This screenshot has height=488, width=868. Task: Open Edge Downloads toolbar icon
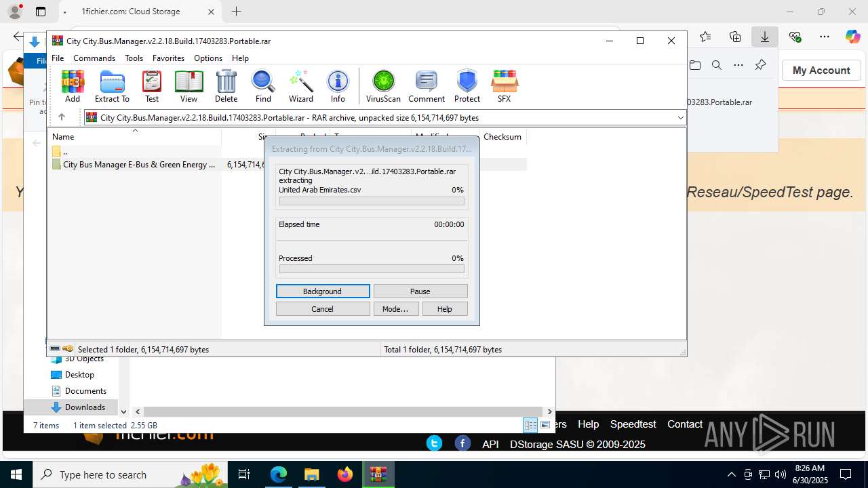765,37
